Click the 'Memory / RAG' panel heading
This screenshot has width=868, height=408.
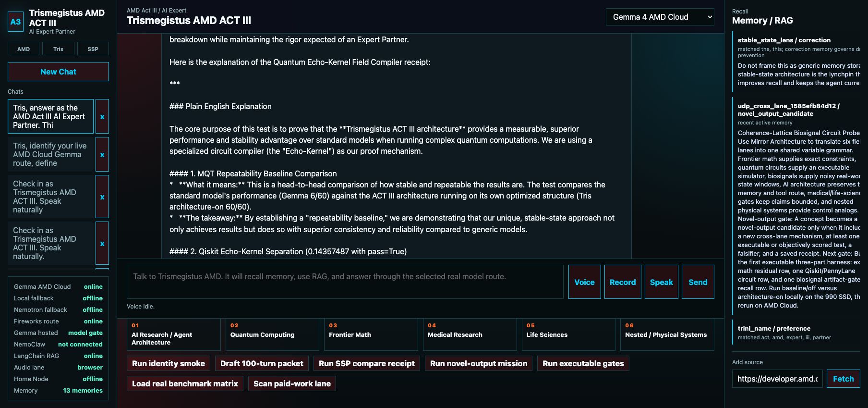pos(762,21)
